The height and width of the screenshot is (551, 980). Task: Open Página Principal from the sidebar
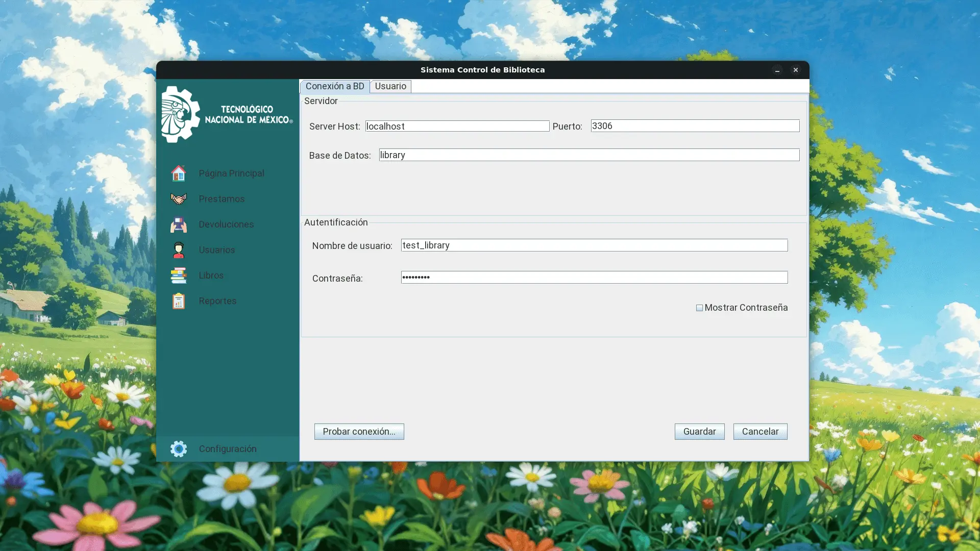228,173
